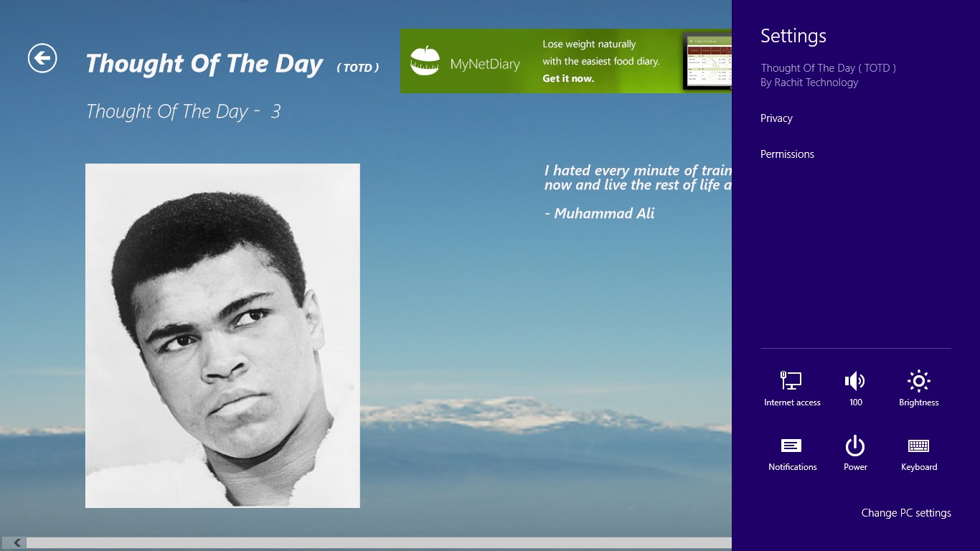
Task: Click the Muhammad Ali quote text
Action: [638, 177]
